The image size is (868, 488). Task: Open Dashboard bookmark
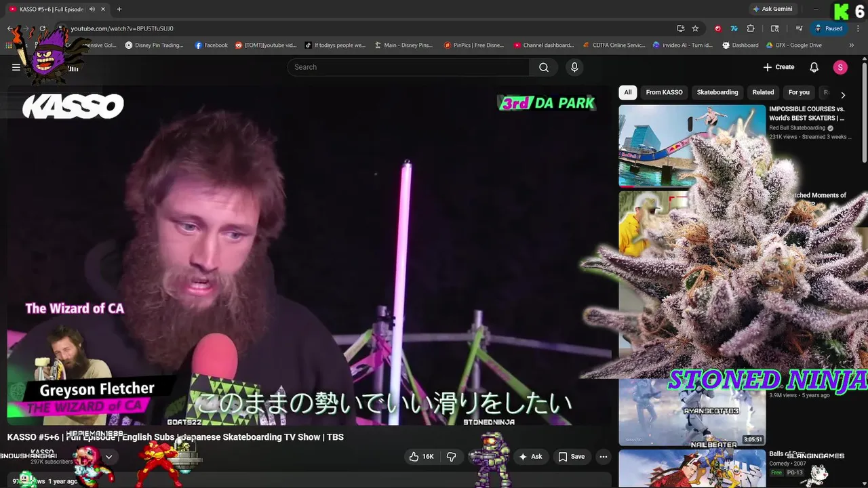click(741, 45)
